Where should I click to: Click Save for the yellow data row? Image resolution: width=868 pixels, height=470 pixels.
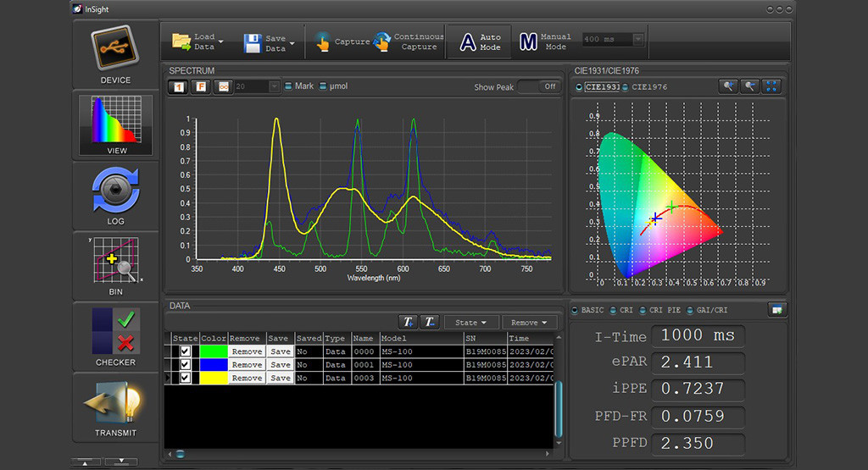280,379
